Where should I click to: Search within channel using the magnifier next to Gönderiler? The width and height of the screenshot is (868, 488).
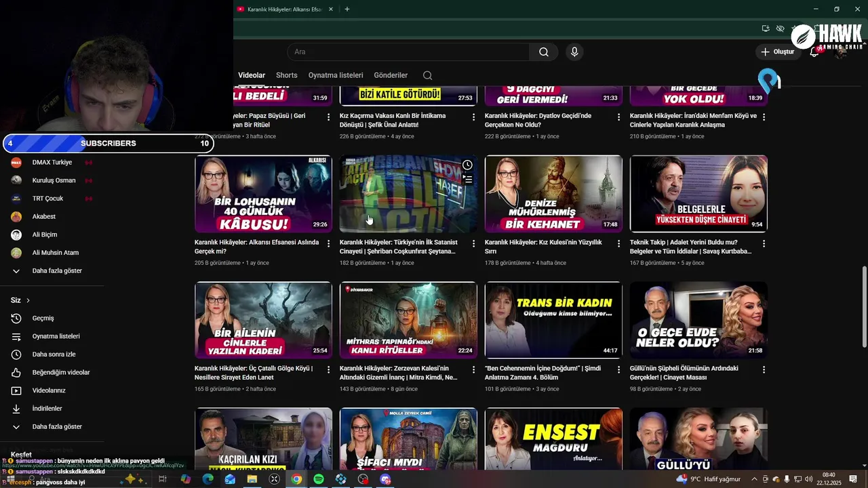click(427, 75)
